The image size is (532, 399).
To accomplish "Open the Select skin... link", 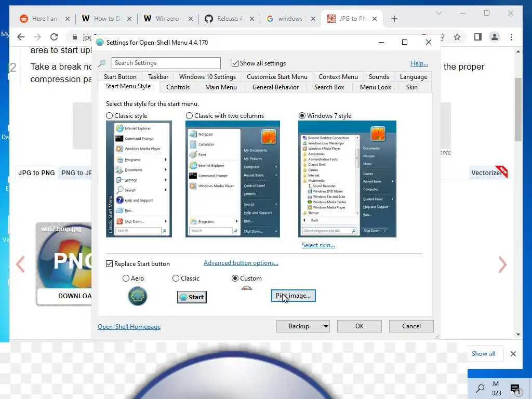I will coord(318,245).
